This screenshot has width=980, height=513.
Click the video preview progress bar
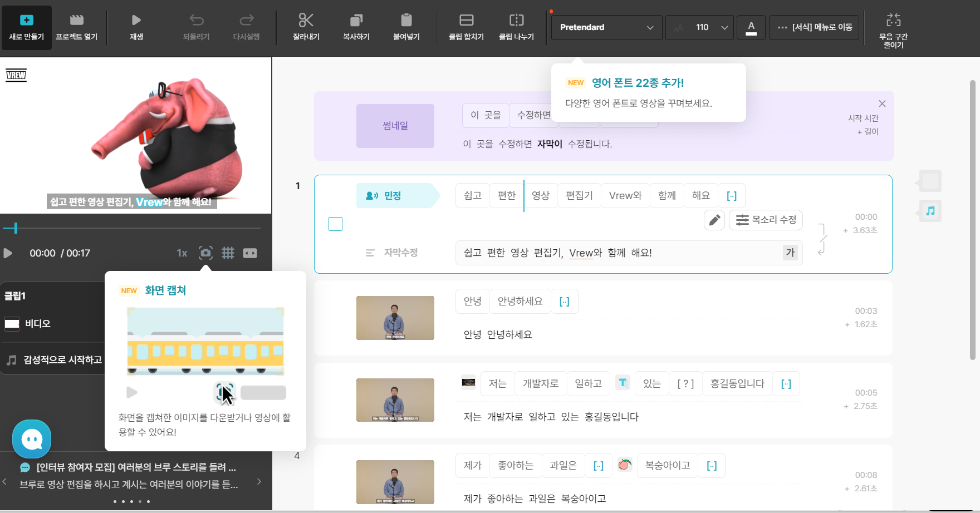[x=131, y=228]
